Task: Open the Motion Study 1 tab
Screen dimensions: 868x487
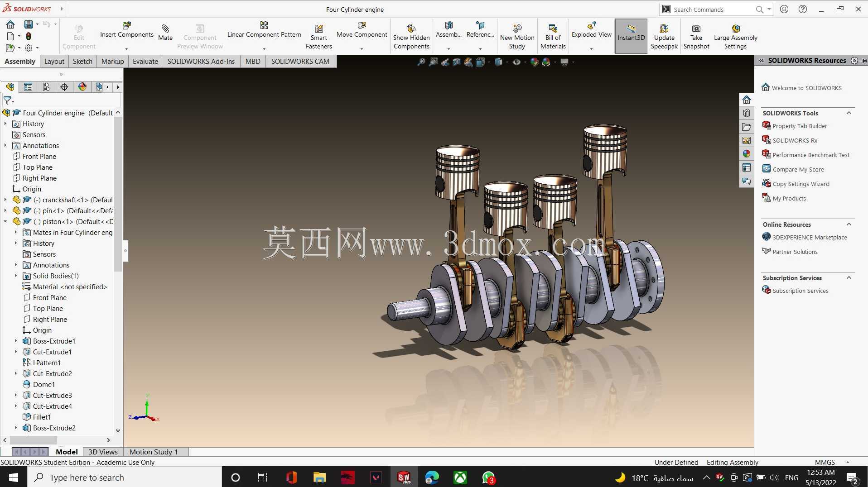Action: pos(154,452)
